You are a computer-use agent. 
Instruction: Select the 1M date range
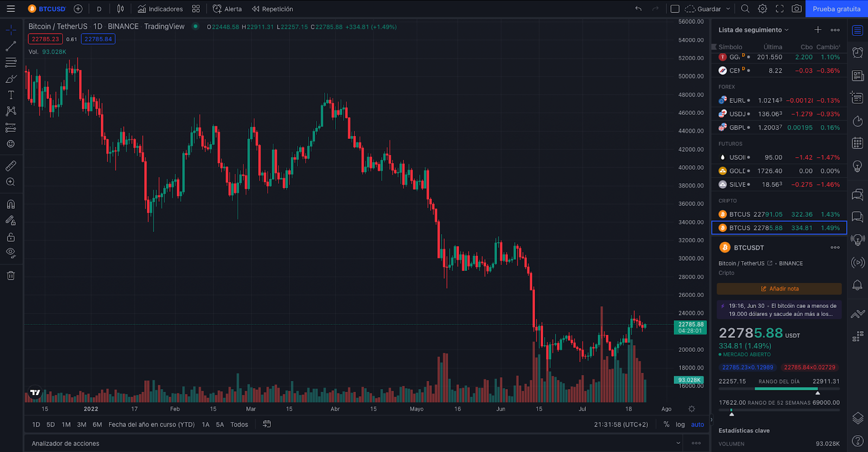coord(66,424)
